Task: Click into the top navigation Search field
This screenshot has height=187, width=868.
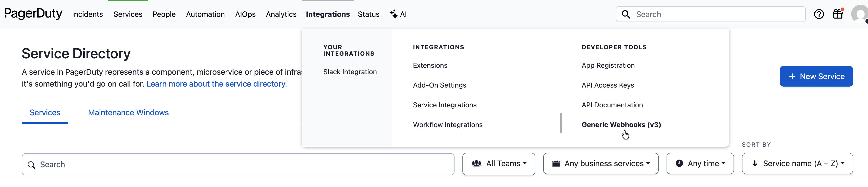Action: [x=718, y=14]
